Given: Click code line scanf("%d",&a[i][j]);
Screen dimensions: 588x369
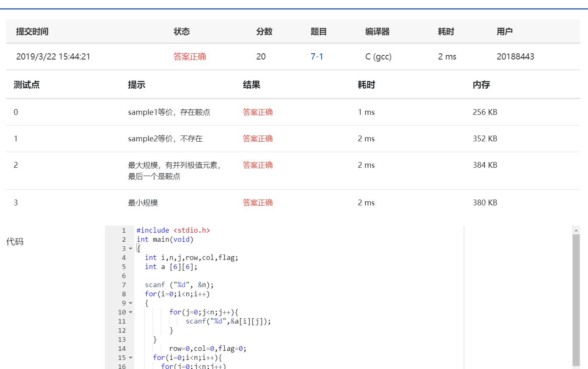Looking at the screenshot, I should pos(229,321).
